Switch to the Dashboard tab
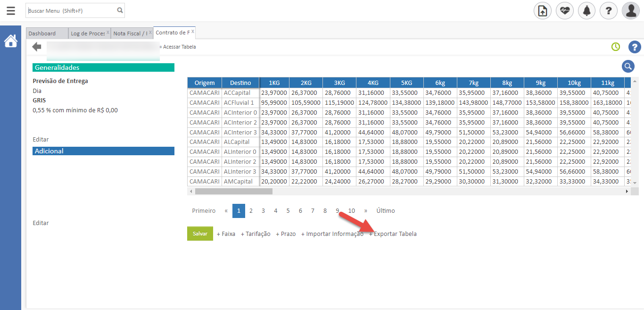This screenshot has height=310, width=644. coord(46,33)
